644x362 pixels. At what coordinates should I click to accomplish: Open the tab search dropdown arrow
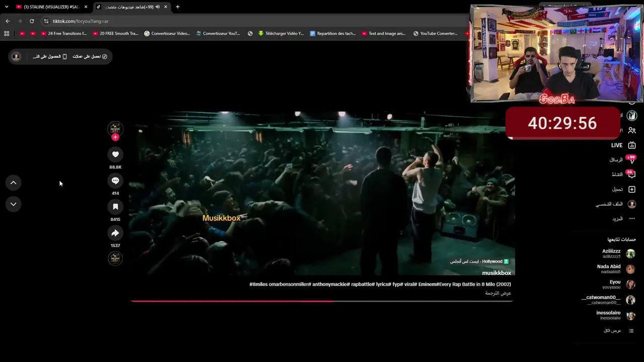[x=7, y=7]
